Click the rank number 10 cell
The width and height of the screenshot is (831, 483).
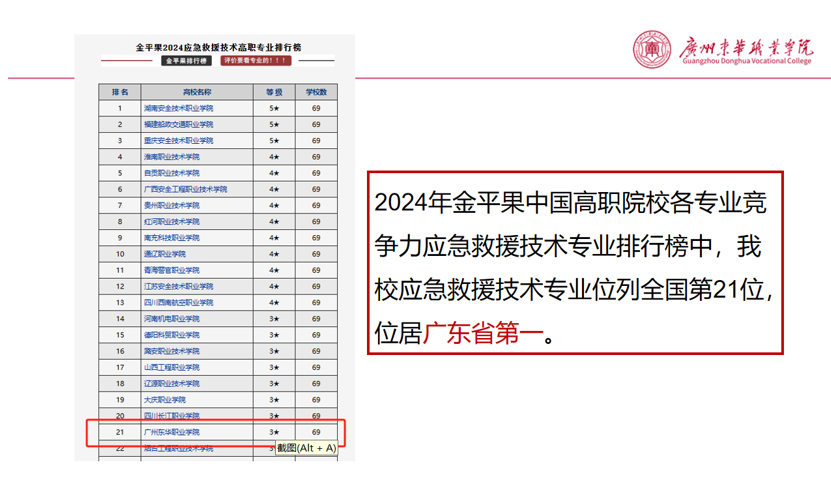tap(120, 254)
